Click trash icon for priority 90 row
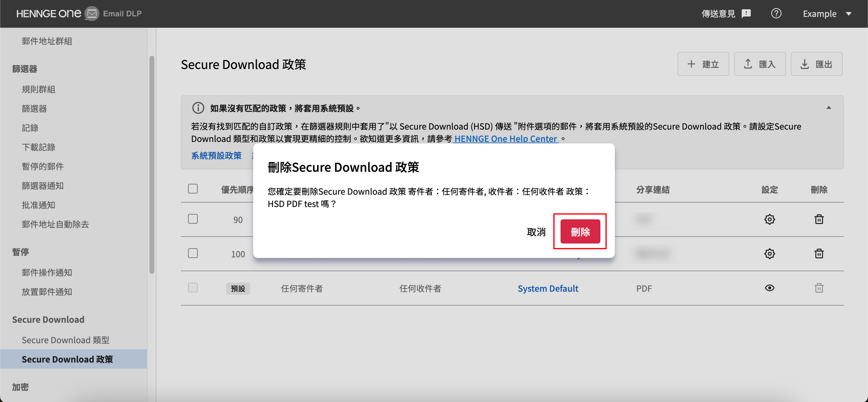The image size is (868, 402). (819, 219)
